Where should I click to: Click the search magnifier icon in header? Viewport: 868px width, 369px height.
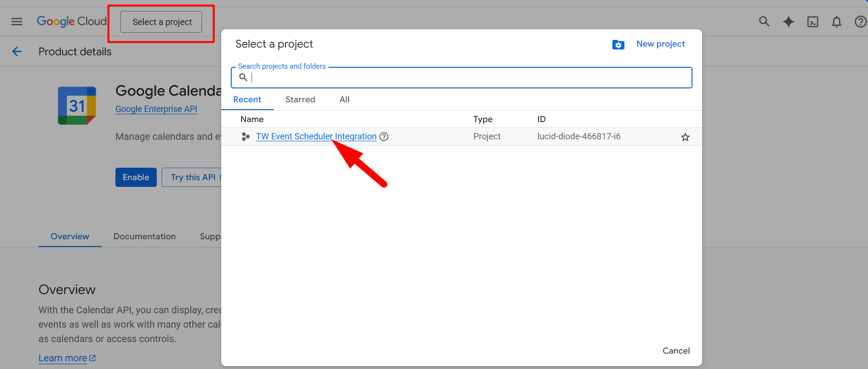coord(764,22)
